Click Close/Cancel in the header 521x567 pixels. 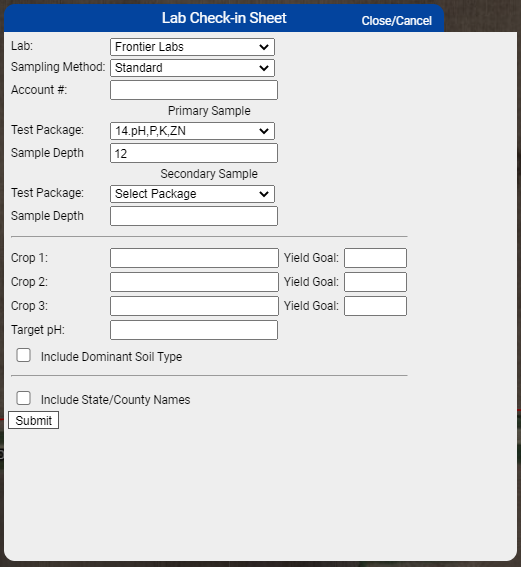point(397,21)
